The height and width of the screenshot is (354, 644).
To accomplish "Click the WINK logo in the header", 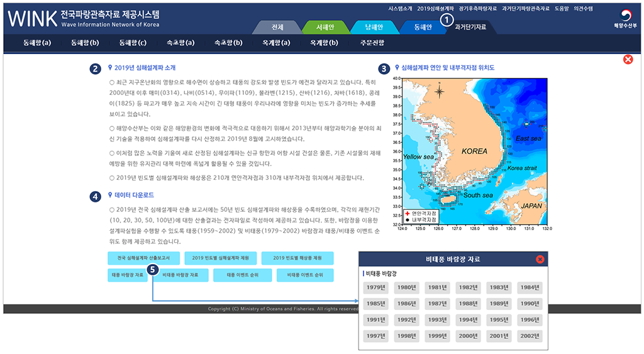I will coord(32,18).
